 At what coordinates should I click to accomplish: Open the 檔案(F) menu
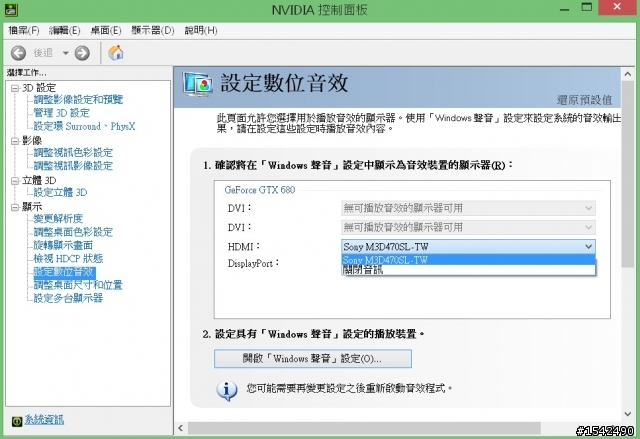(24, 30)
